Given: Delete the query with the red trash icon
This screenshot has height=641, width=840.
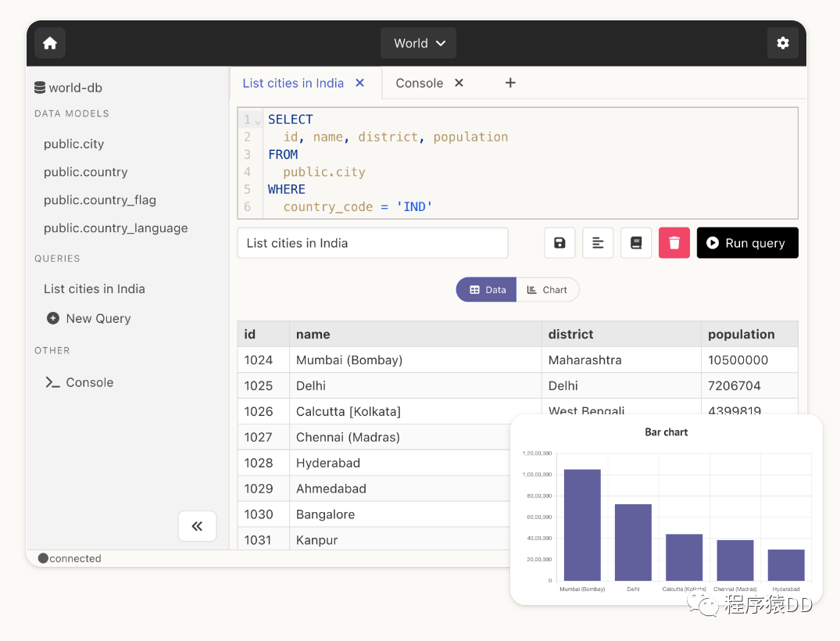Looking at the screenshot, I should tap(674, 243).
